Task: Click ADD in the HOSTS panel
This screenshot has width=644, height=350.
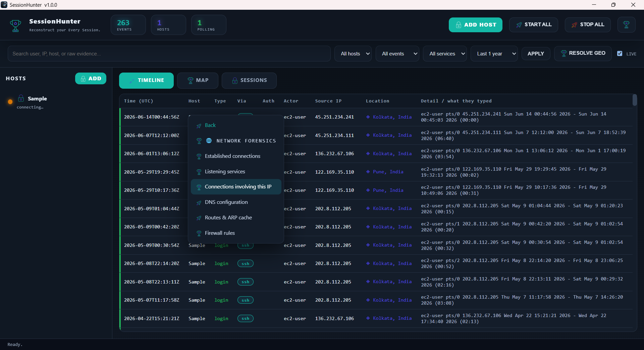Action: click(91, 79)
